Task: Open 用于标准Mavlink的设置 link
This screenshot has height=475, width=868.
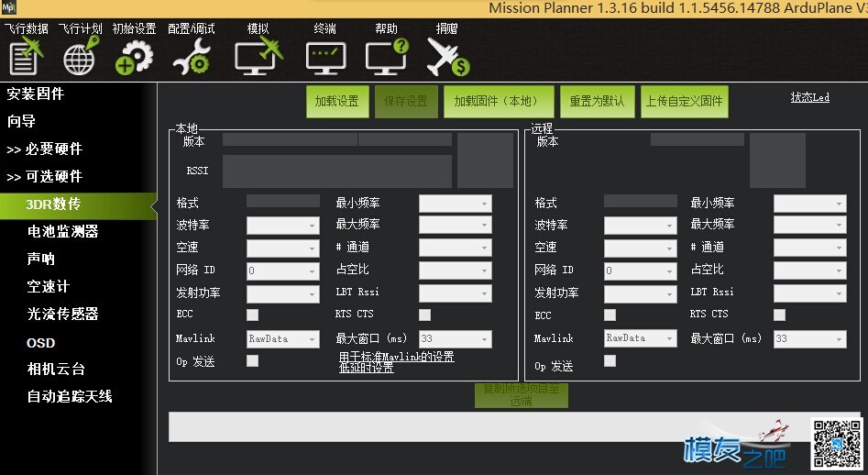Action: tap(396, 357)
